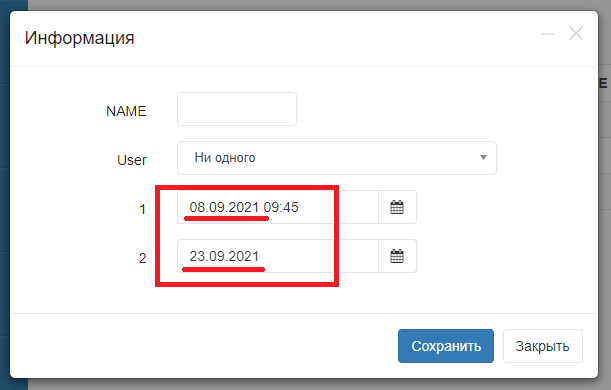Open the User dropdown showing Ни одного
Image resolution: width=611 pixels, height=390 pixels.
pyautogui.click(x=337, y=158)
